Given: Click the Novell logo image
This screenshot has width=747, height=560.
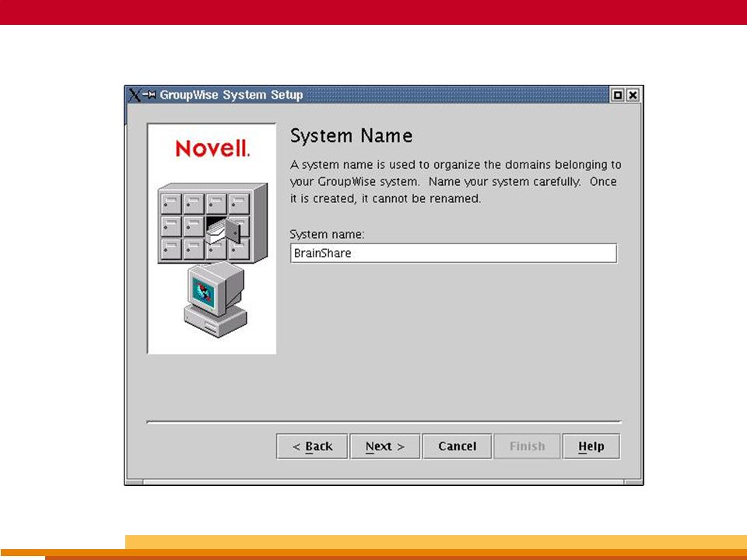Looking at the screenshot, I should (x=212, y=149).
